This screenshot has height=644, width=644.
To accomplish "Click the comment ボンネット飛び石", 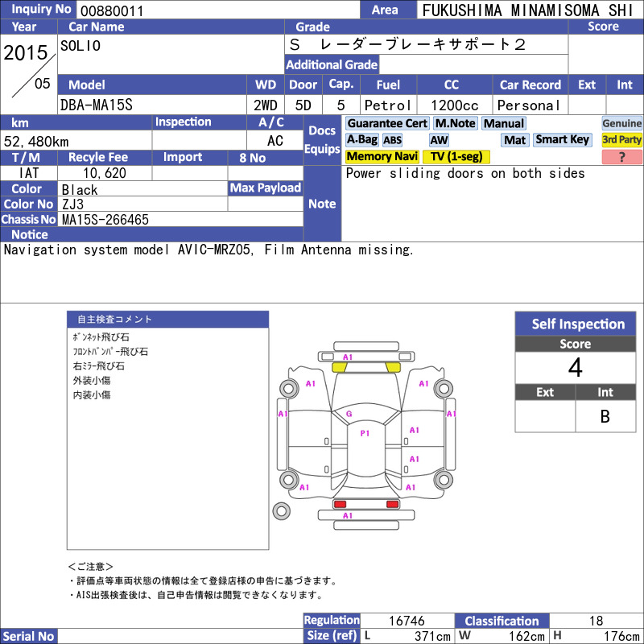I will 101,337.
